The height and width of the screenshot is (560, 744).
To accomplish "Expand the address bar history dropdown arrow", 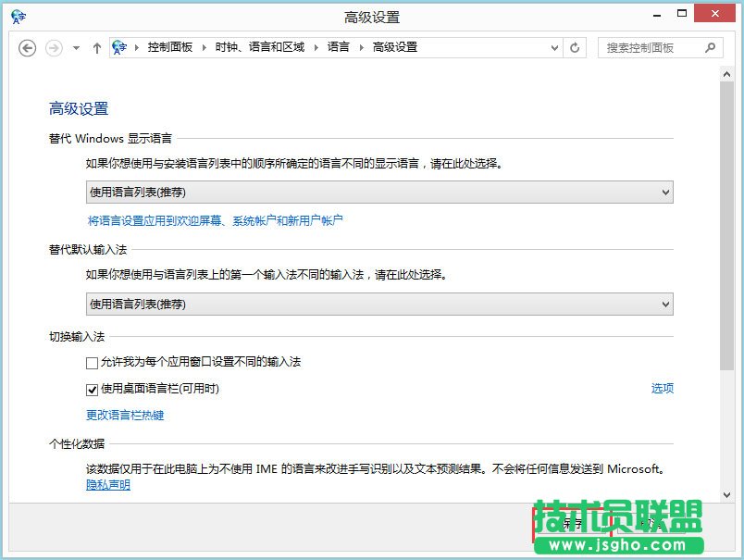I will coord(554,47).
